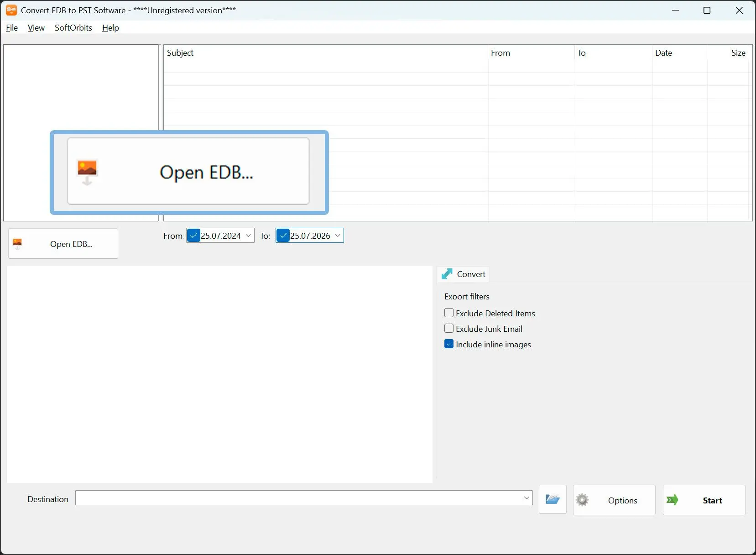
Task: Browse for destination folder icon
Action: point(553,499)
